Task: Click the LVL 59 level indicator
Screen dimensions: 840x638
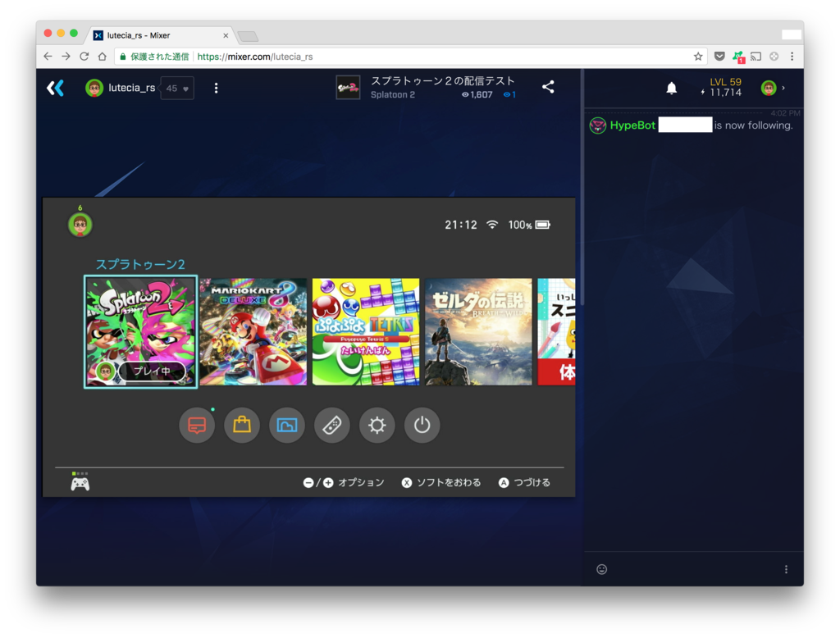Action: tap(725, 82)
